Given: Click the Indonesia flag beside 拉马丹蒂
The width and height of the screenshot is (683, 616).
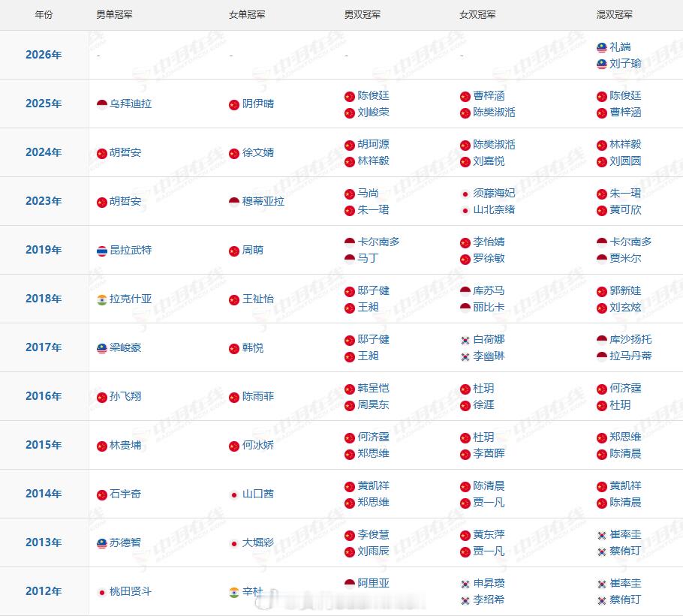Looking at the screenshot, I should point(602,357).
